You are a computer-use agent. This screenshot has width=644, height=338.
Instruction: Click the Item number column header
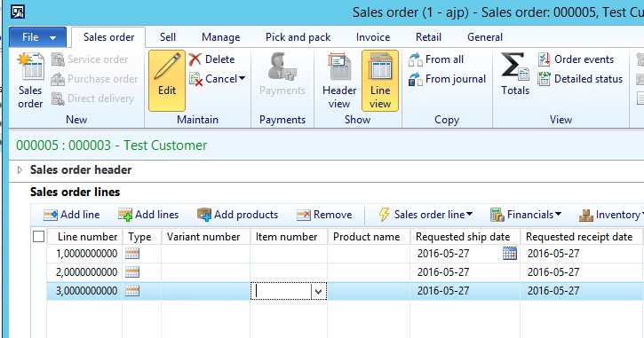click(x=289, y=237)
